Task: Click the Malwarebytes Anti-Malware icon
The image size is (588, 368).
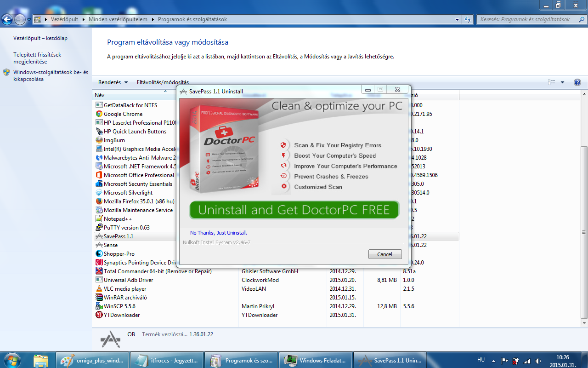Action: coord(99,158)
